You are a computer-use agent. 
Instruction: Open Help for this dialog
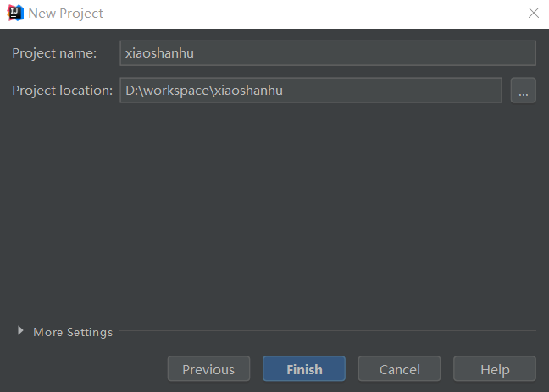click(494, 369)
